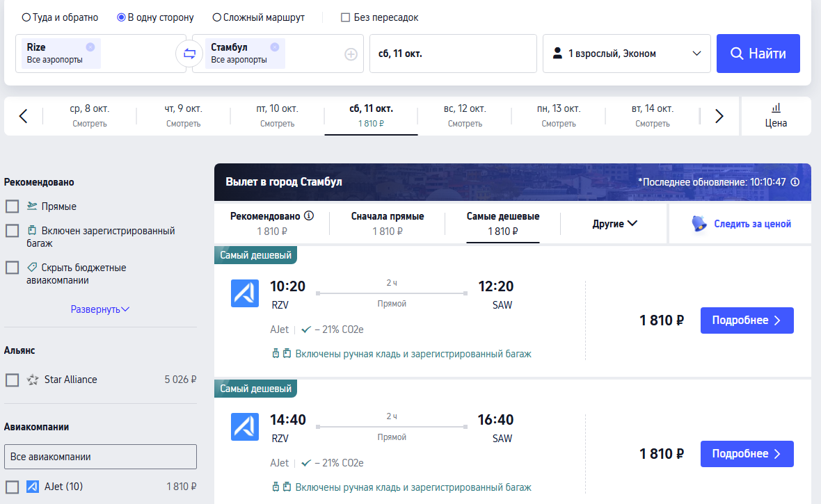Image resolution: width=821 pixels, height=504 pixels.
Task: Click SAW arrival code at 12:20
Action: 502,305
